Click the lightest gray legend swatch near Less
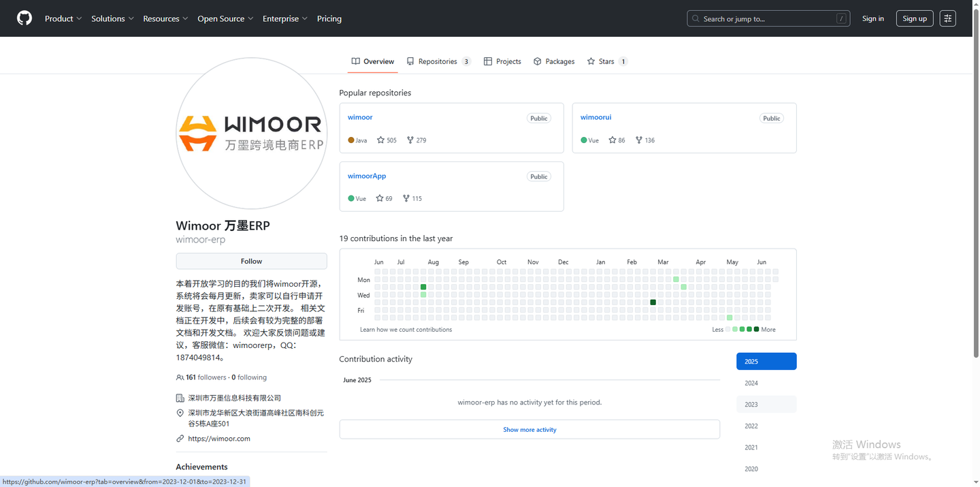980x487 pixels. (728, 330)
